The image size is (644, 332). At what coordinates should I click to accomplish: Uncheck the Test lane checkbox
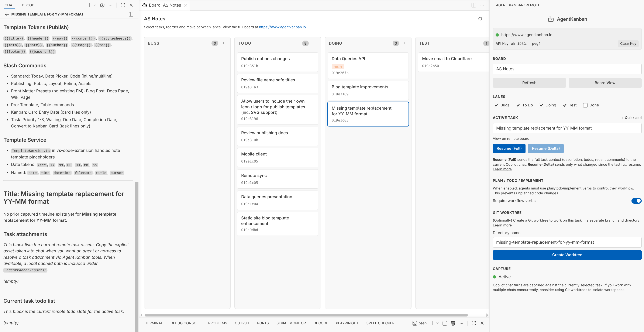click(x=565, y=105)
